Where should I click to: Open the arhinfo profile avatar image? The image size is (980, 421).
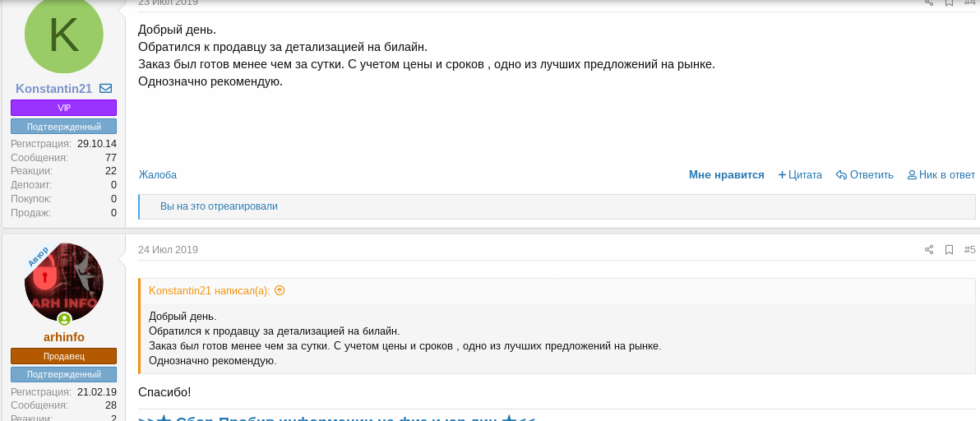click(x=64, y=283)
